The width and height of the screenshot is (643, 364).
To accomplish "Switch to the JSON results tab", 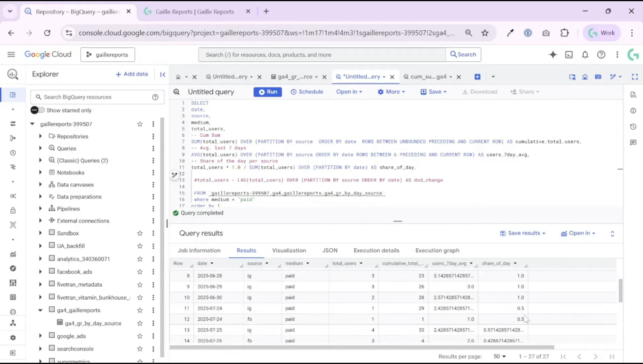I will point(330,250).
